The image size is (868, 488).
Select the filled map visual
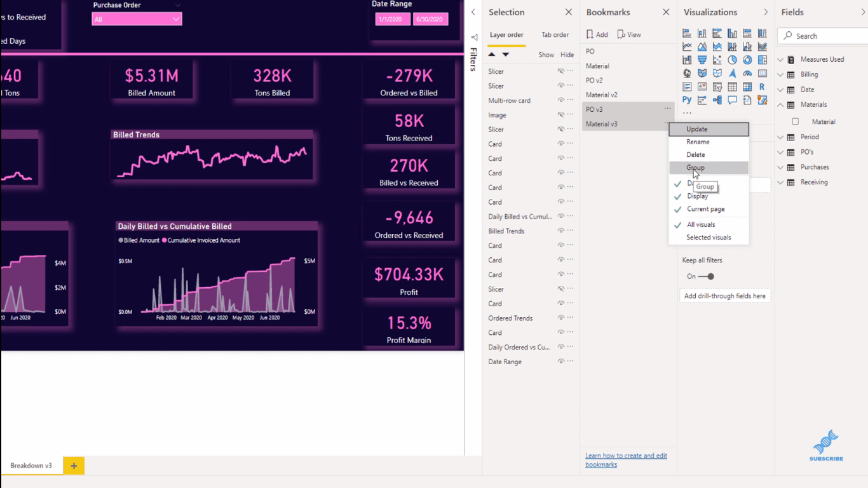(702, 73)
